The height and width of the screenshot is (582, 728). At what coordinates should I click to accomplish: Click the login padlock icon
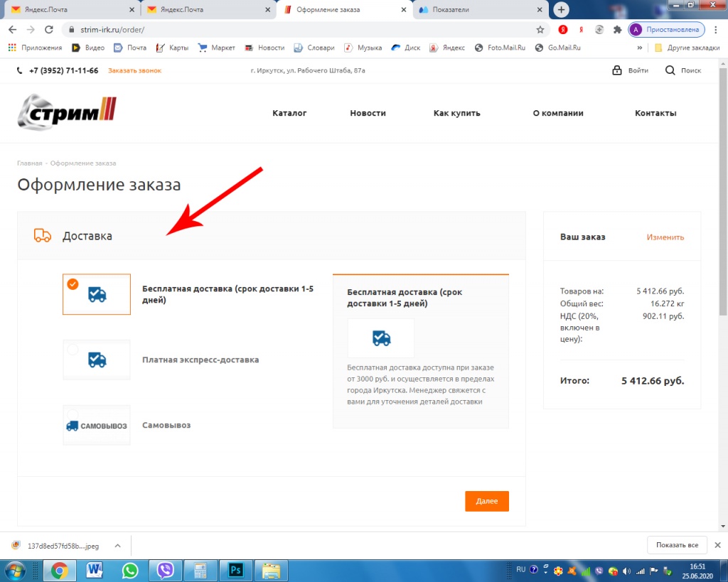pyautogui.click(x=617, y=70)
